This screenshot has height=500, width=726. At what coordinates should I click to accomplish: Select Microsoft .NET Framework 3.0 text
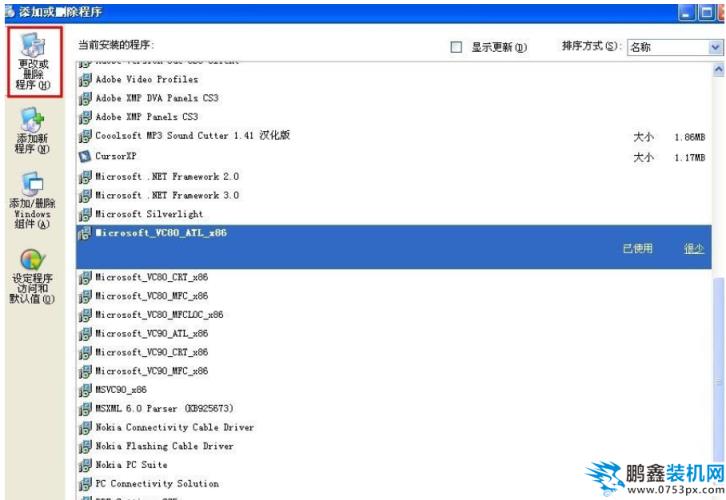[x=167, y=195]
